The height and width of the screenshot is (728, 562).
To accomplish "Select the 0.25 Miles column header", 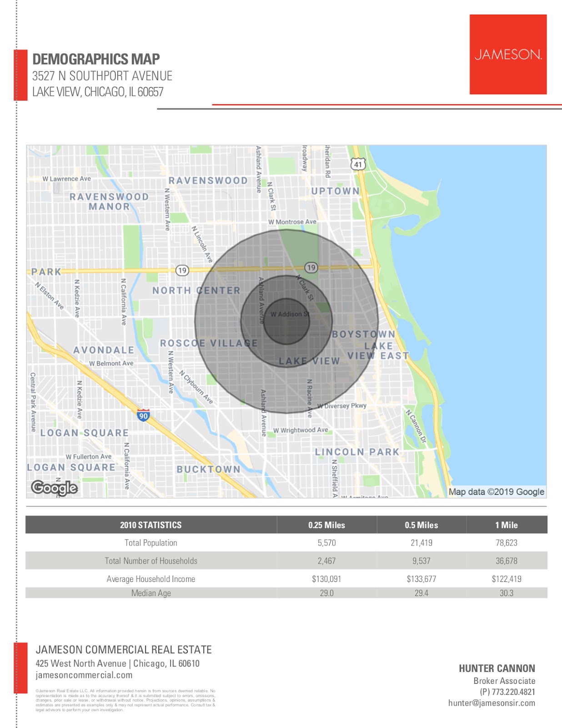I will [x=326, y=525].
